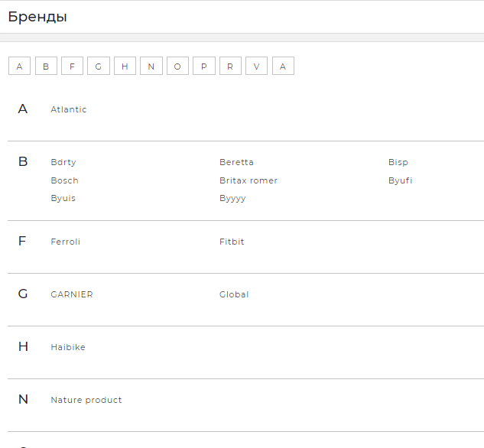Select the GARNIER brand
Image resolution: width=484 pixels, height=448 pixels.
(72, 294)
